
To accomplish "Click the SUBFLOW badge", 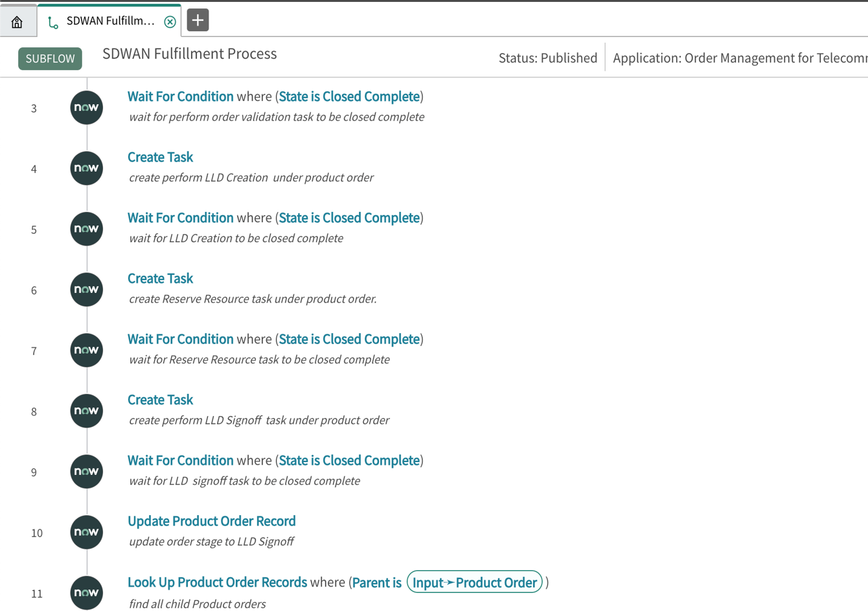I will click(50, 58).
